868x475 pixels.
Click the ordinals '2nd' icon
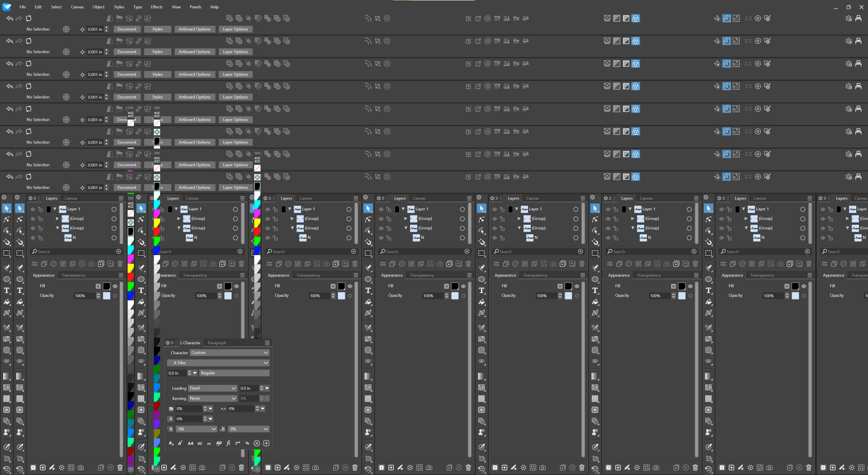pyautogui.click(x=238, y=443)
